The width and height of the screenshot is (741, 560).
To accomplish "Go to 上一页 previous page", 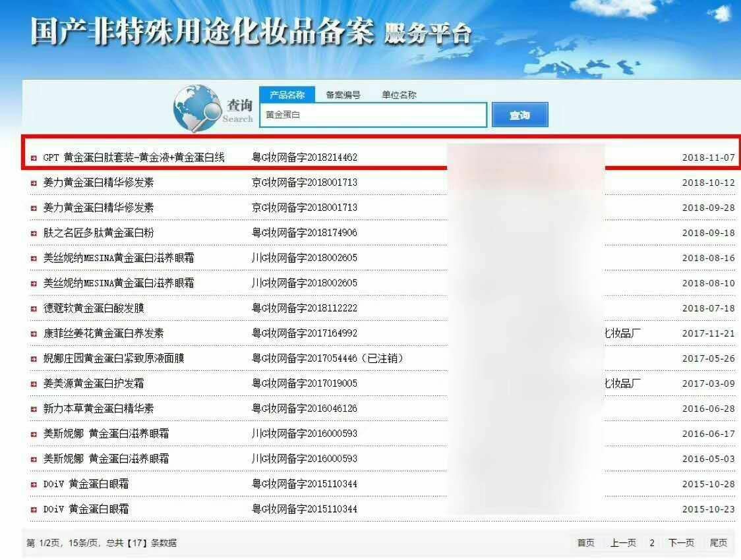I will click(x=623, y=543).
